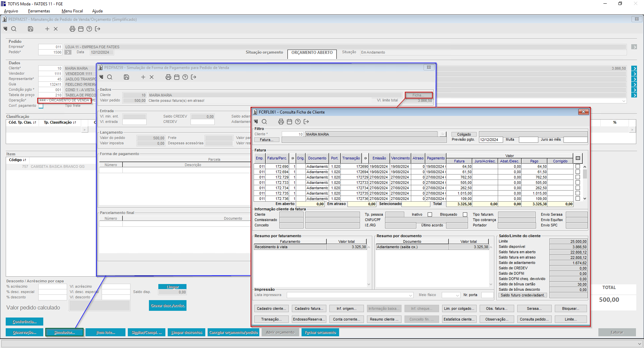Click the Juro ao mês input field
The image size is (644, 348).
point(576,140)
